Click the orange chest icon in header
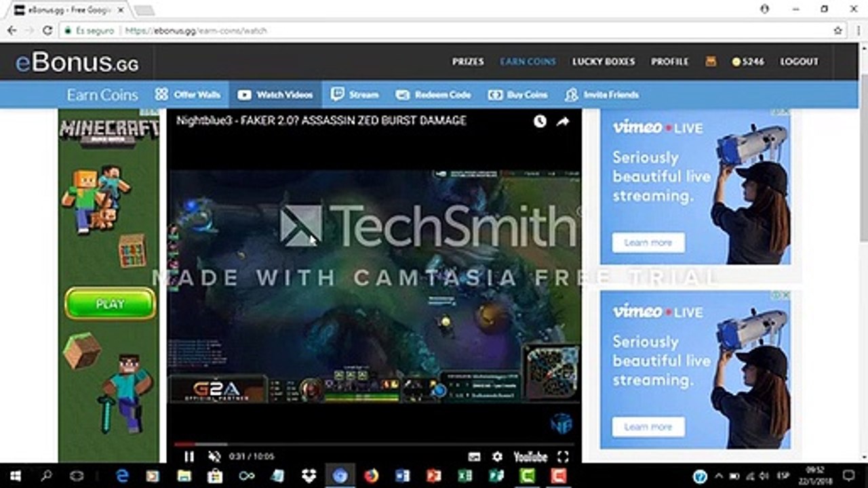This screenshot has width=868, height=488. coord(711,61)
